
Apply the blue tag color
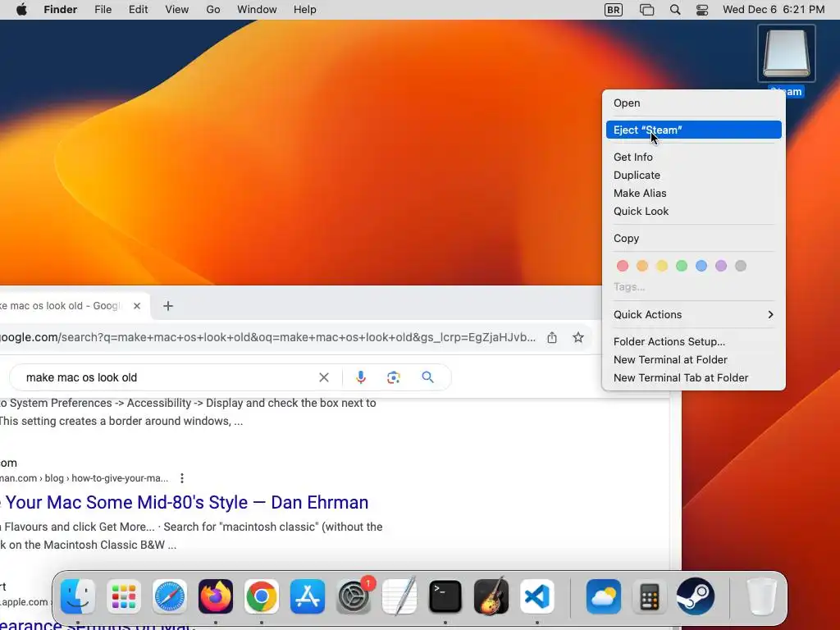701,266
